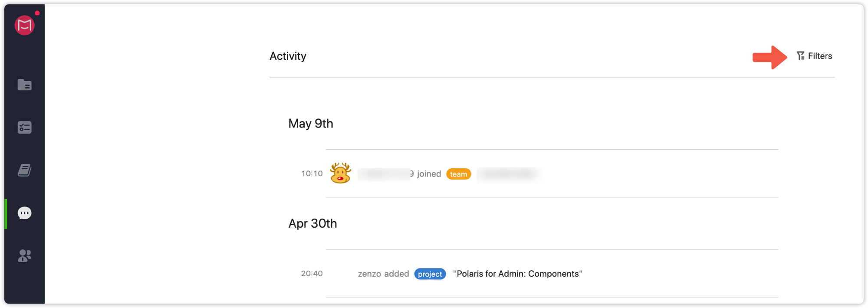The width and height of the screenshot is (868, 308).
Task: Open the projects folder sidebar icon
Action: (x=25, y=85)
